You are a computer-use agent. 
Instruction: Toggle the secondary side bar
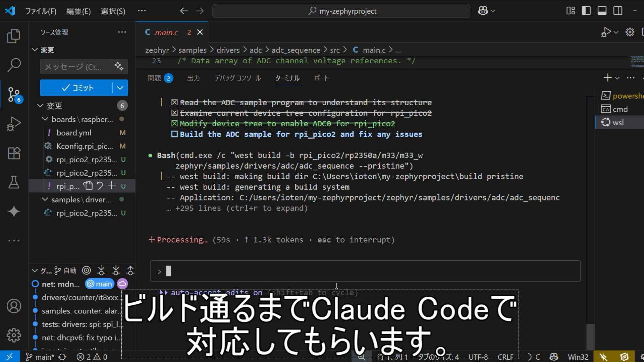click(x=618, y=11)
